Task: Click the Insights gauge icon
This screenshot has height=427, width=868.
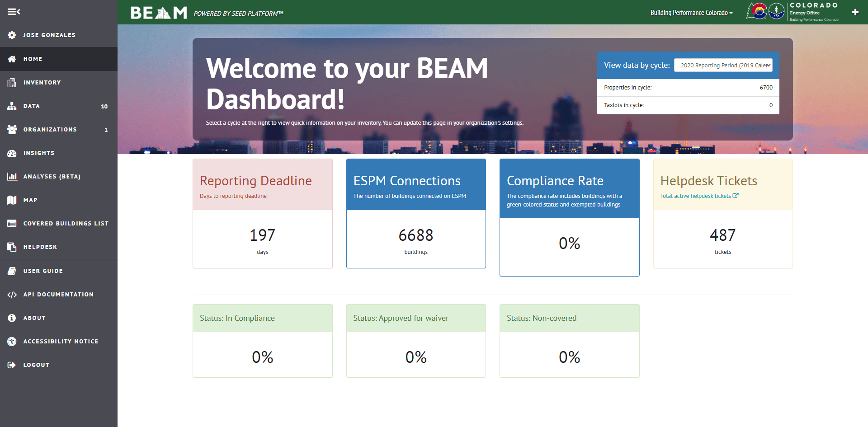Action: point(12,153)
